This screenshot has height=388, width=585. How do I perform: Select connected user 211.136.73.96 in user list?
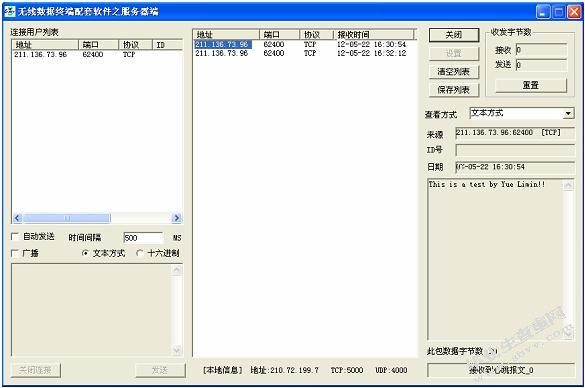(x=97, y=54)
